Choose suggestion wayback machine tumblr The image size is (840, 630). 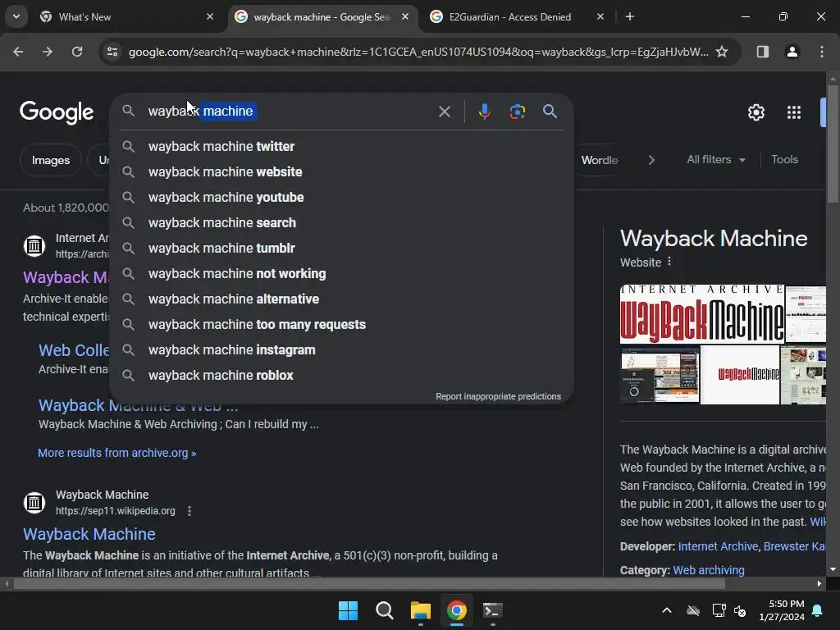tap(341, 248)
